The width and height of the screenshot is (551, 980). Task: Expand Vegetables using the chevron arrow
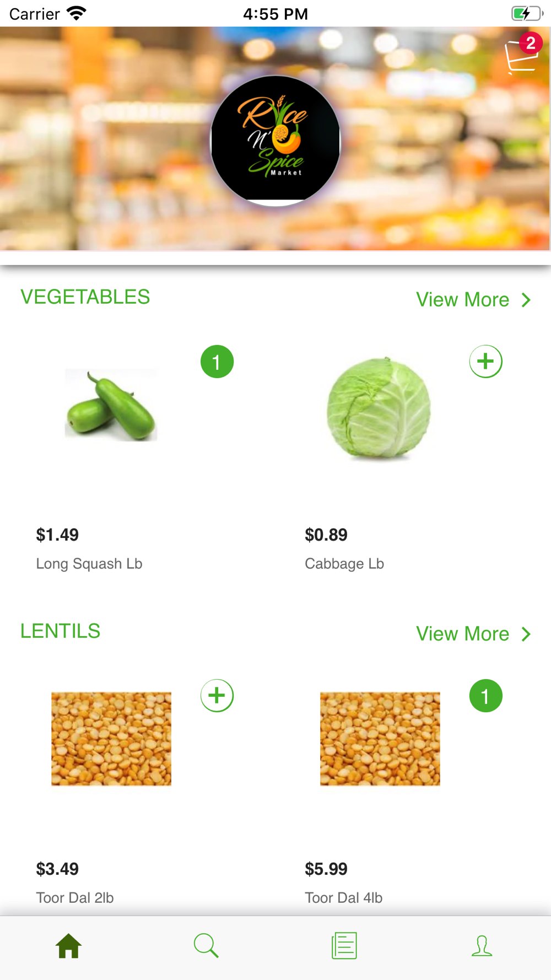pos(526,300)
